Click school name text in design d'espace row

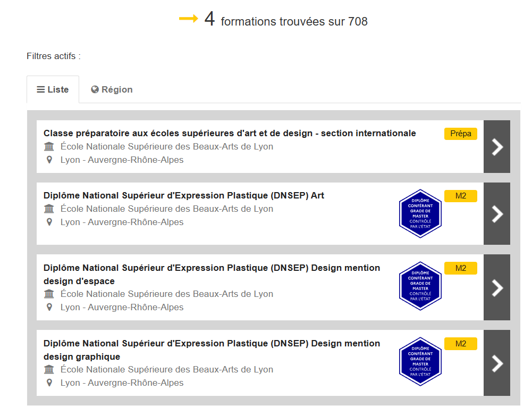click(x=167, y=294)
